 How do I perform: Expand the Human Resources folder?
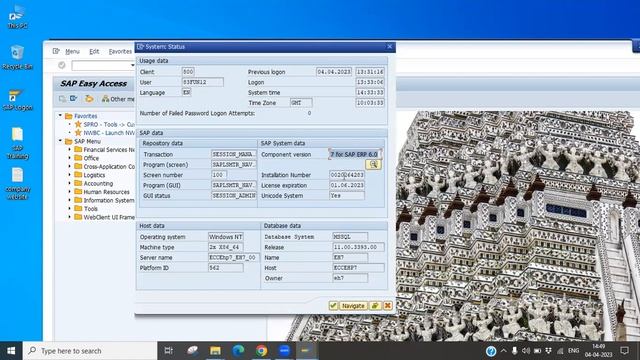pyautogui.click(x=69, y=192)
